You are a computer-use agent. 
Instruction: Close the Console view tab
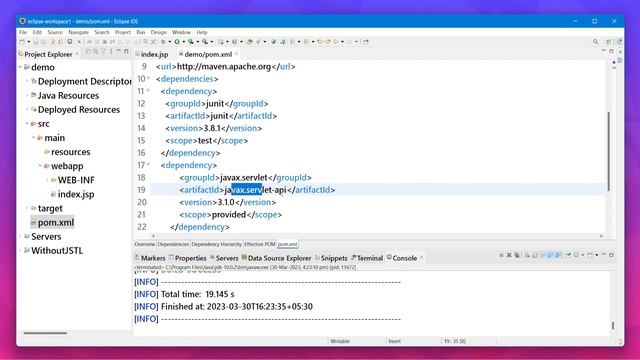click(x=421, y=258)
